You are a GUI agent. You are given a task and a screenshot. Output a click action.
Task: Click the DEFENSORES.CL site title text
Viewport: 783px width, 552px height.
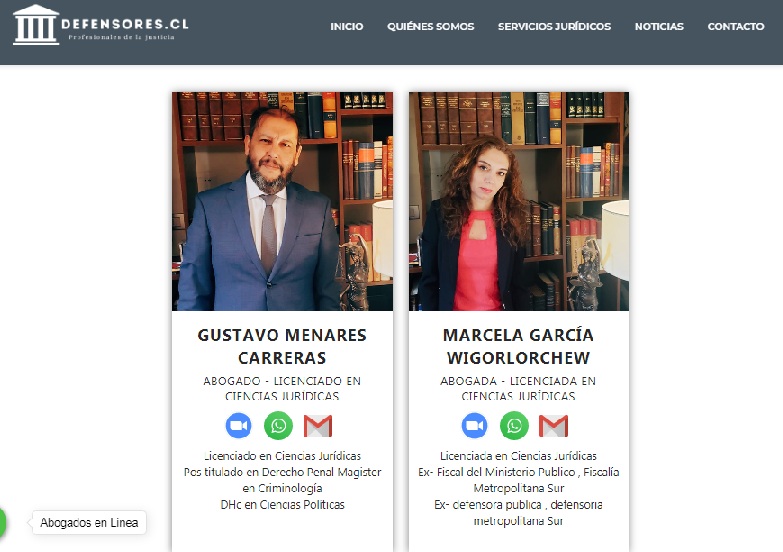click(125, 23)
